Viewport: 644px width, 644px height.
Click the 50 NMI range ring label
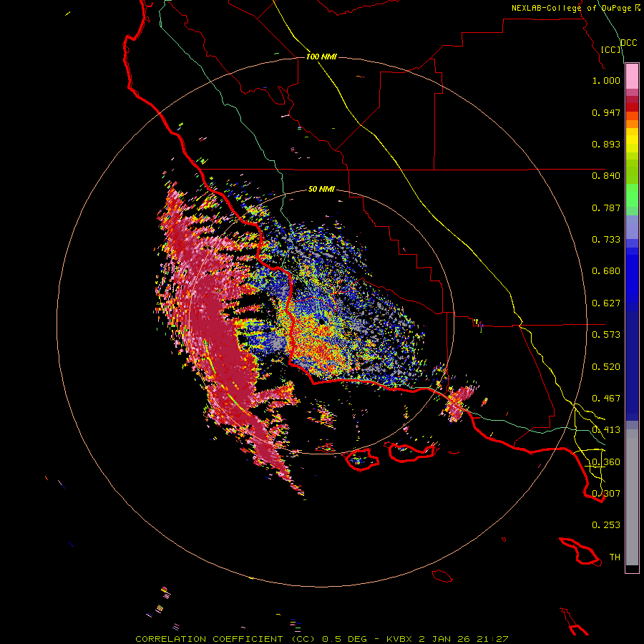tap(321, 190)
